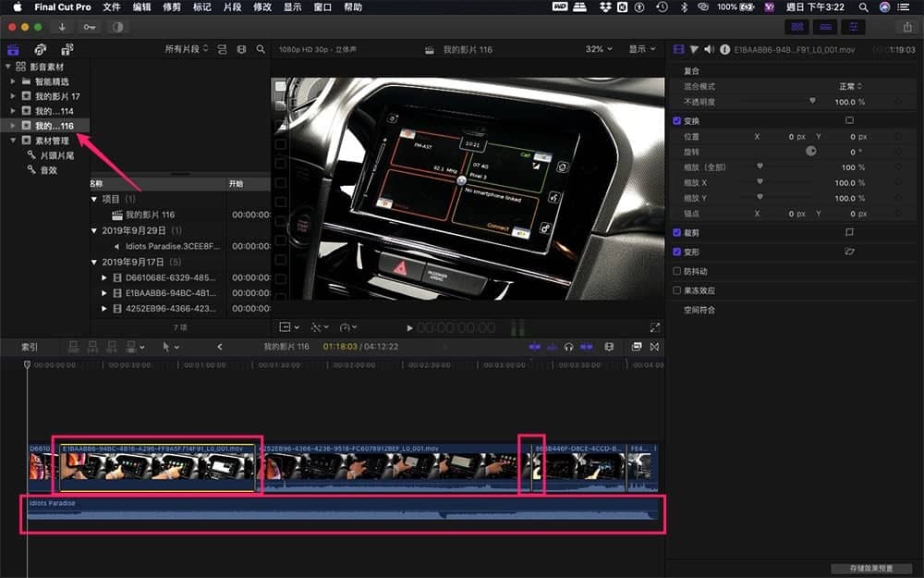
Task: Open the Transitions browser bowtie icon
Action: pos(654,347)
